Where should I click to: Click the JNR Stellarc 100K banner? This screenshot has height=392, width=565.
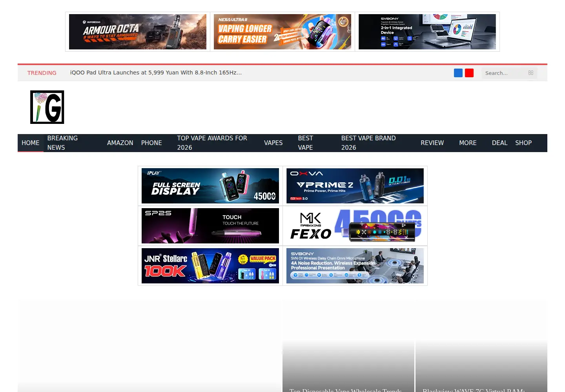[210, 266]
